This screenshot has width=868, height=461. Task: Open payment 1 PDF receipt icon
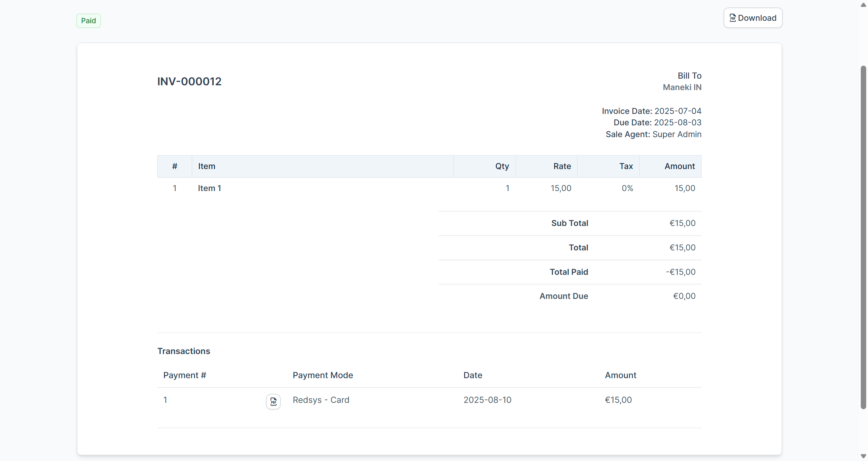[x=273, y=401]
